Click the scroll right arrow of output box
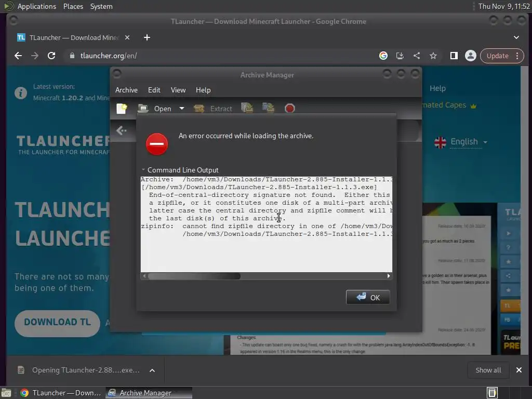This screenshot has height=399, width=532. [x=389, y=276]
